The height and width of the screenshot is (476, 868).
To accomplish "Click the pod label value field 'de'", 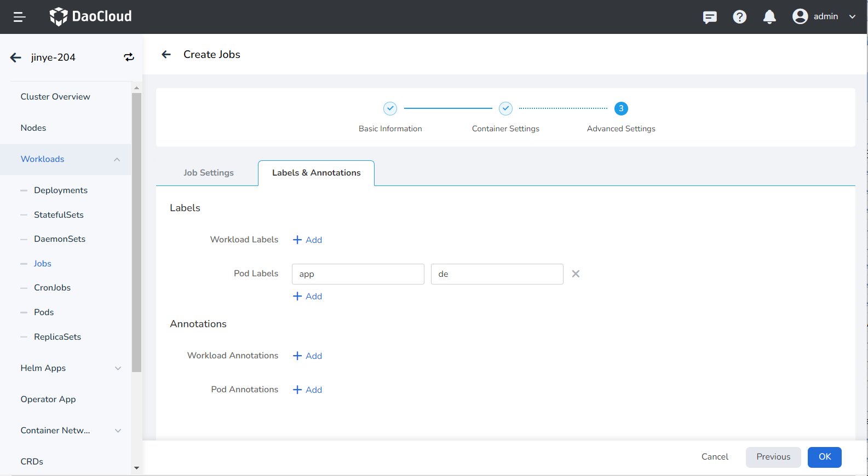I will [497, 274].
